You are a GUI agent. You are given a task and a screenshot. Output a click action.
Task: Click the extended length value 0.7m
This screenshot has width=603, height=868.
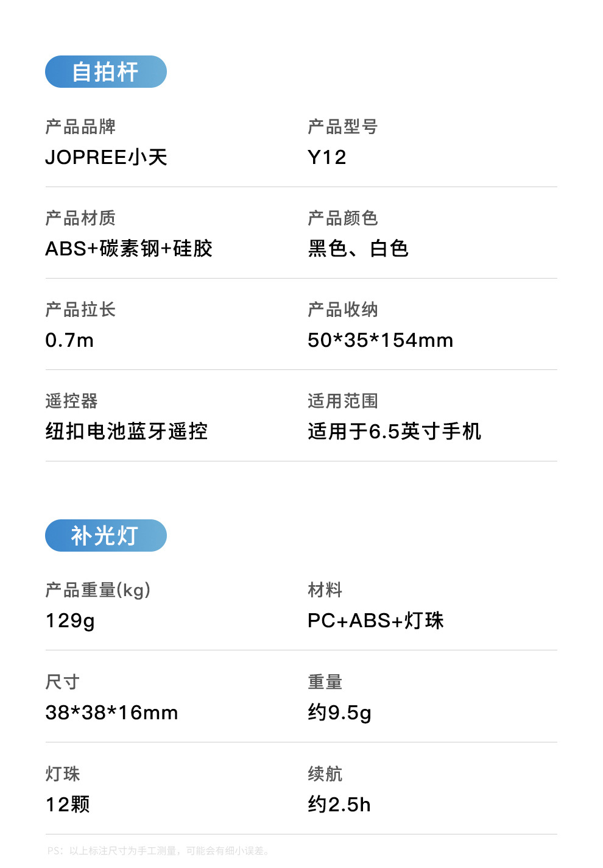point(69,340)
